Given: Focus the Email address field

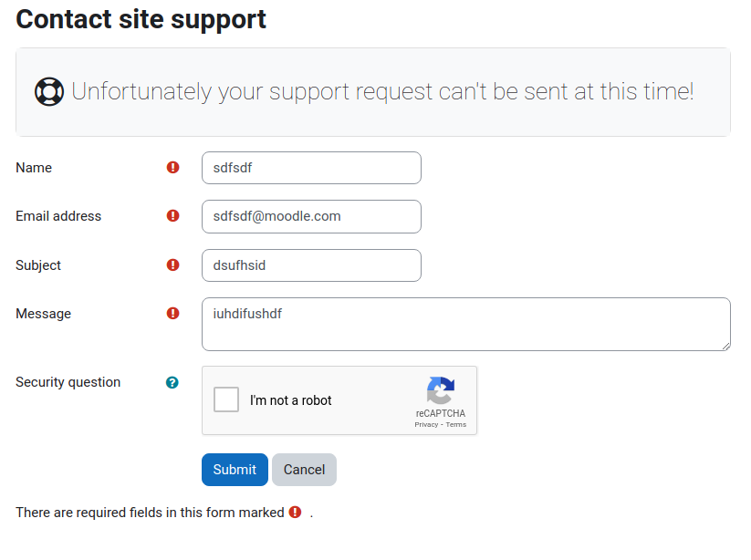Looking at the screenshot, I should point(311,216).
